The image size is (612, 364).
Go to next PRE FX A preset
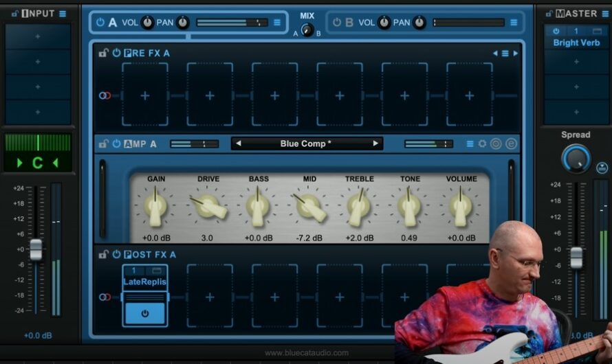click(x=515, y=53)
